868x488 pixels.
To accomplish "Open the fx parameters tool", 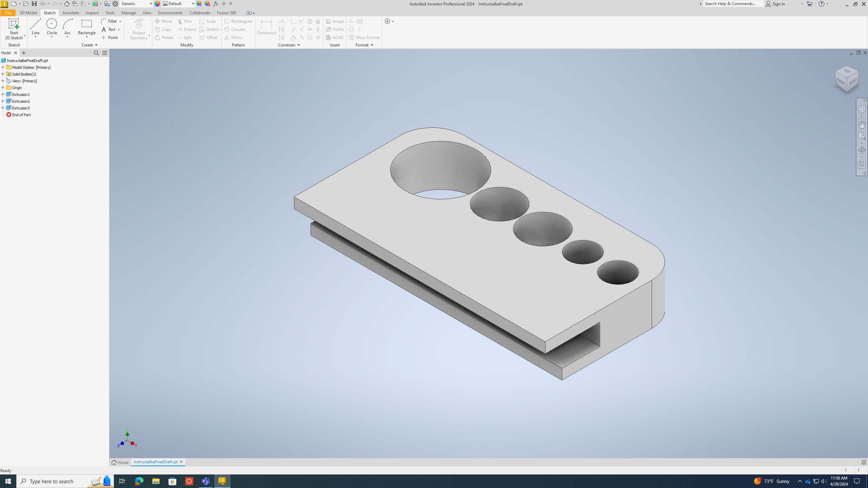I will (216, 4).
